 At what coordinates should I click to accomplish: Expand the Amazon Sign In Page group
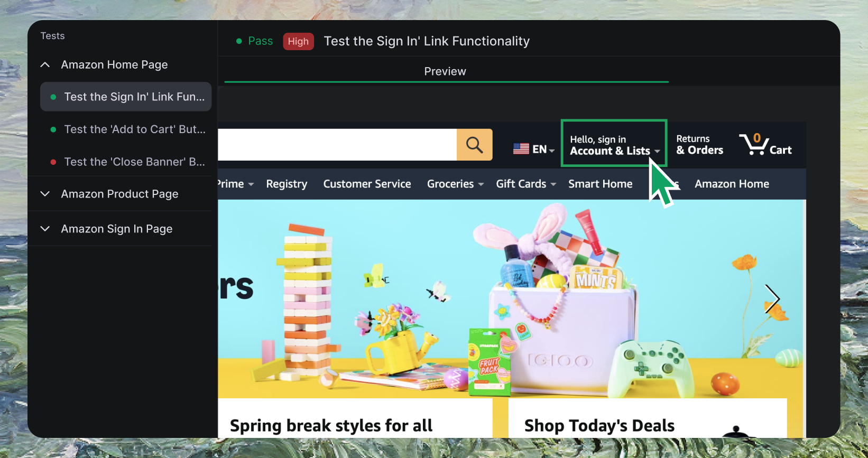pyautogui.click(x=45, y=229)
